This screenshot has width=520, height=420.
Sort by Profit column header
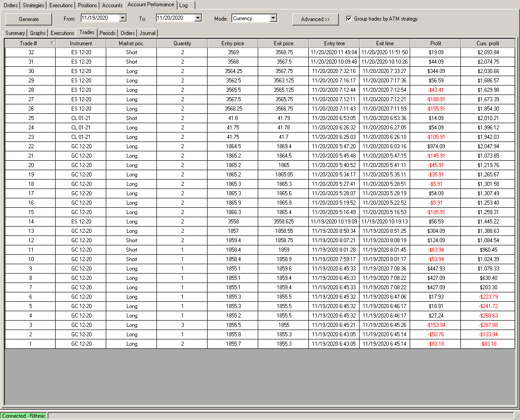(435, 43)
